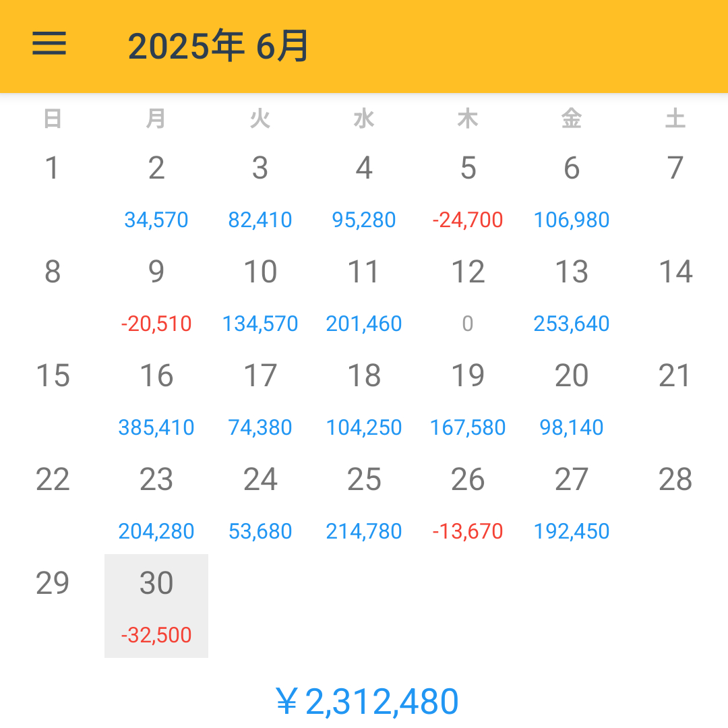The image size is (728, 728).
Task: Open June 9's negative -20,510 entry
Action: point(156,324)
